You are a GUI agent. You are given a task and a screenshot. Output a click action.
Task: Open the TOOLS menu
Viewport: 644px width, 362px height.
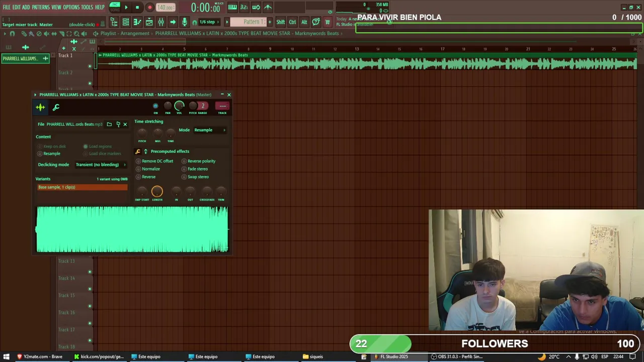pos(87,8)
